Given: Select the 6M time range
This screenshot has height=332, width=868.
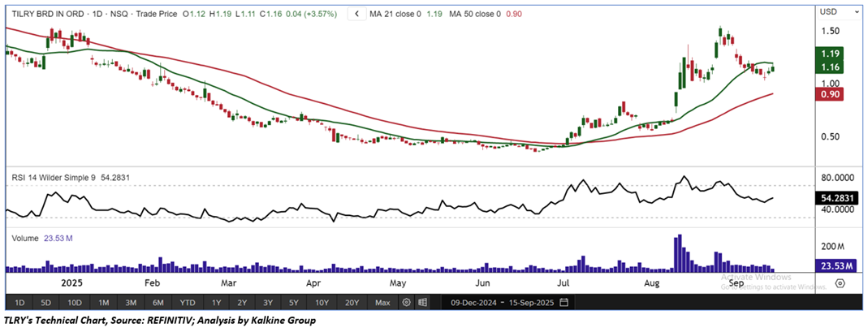Looking at the screenshot, I should [158, 303].
